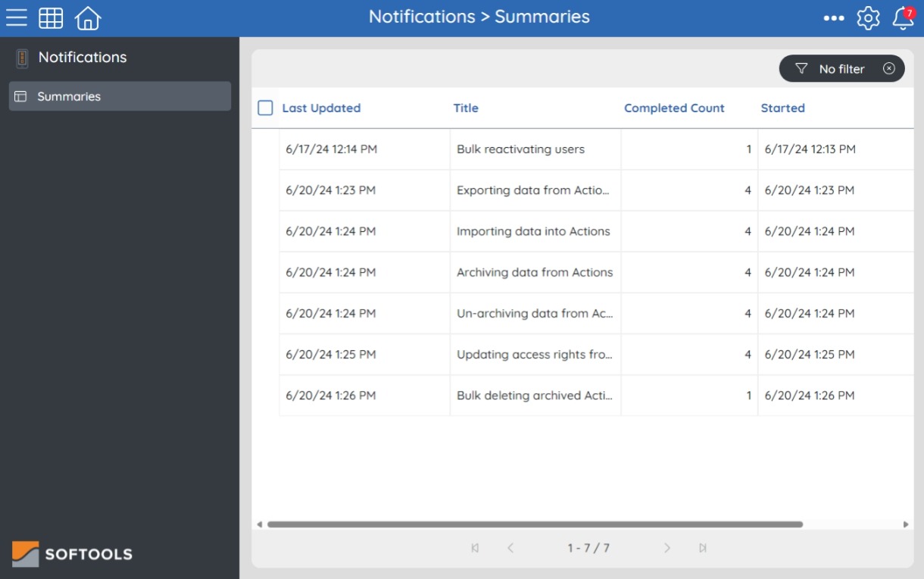This screenshot has height=579, width=924.
Task: Go to the last page with pagination arrow
Action: pos(703,547)
